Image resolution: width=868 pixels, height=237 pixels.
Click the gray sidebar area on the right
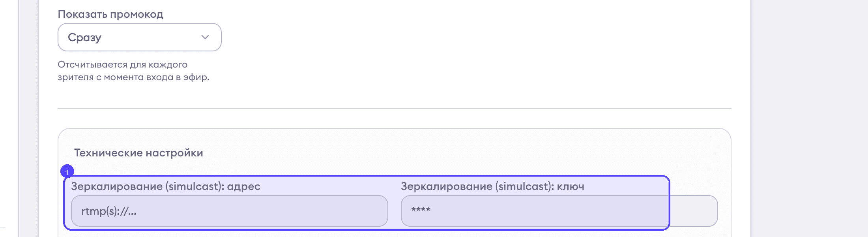809,118
